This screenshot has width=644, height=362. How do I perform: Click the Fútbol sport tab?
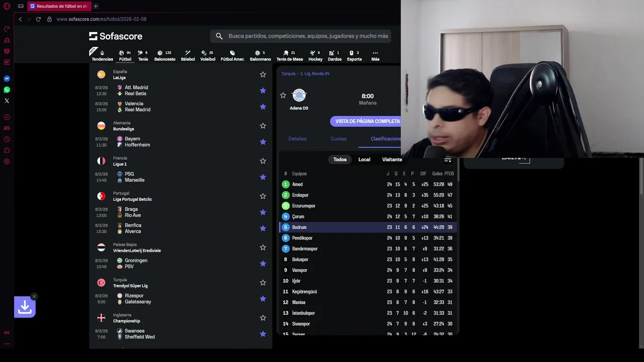(x=125, y=55)
